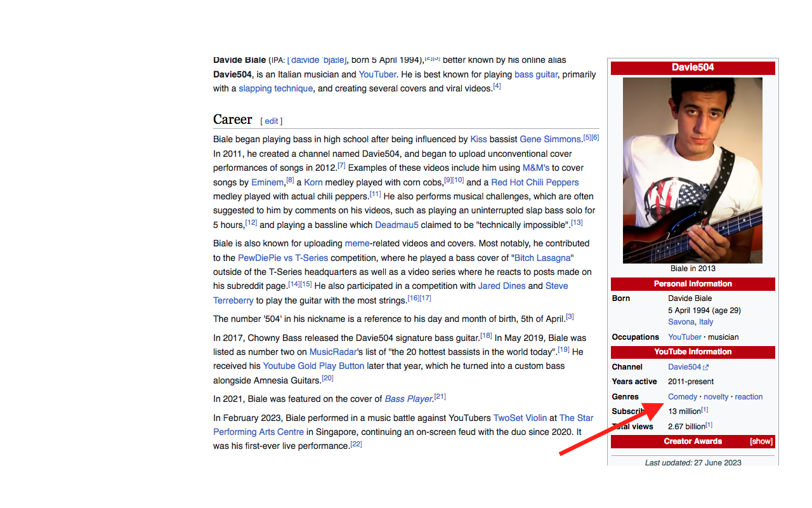Open the slapping technique article
Image resolution: width=812 pixels, height=508 pixels.
[x=275, y=88]
